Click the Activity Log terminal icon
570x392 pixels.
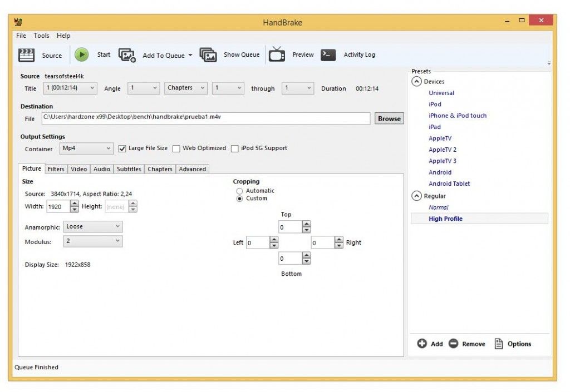pos(328,54)
